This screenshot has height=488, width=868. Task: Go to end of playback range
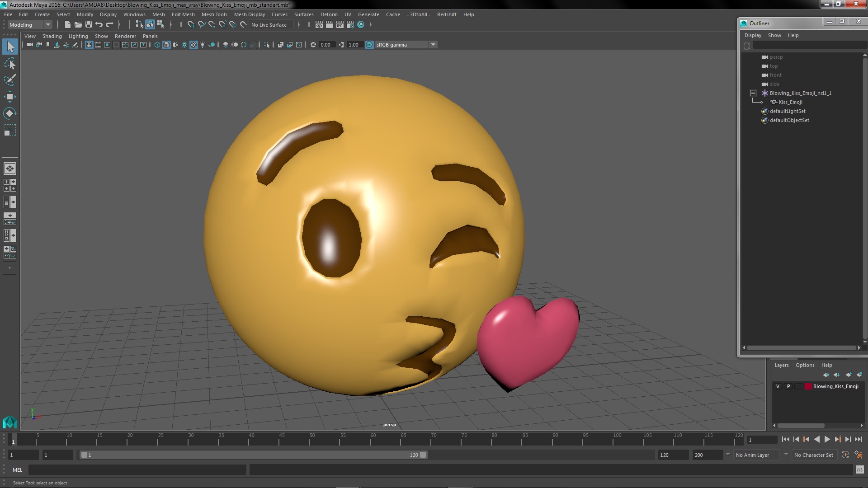click(859, 439)
